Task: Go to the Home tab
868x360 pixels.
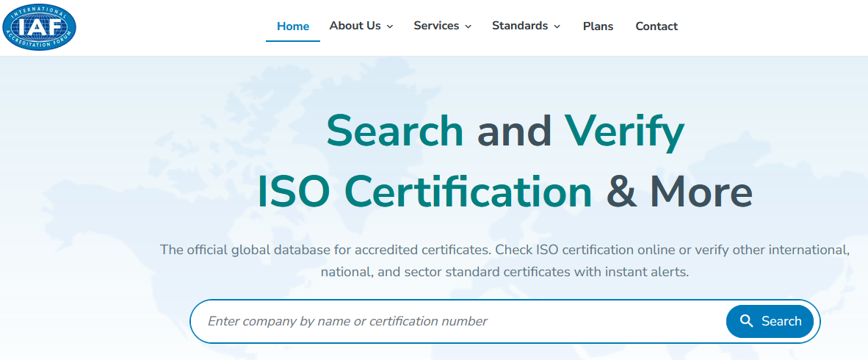Action: [x=293, y=26]
